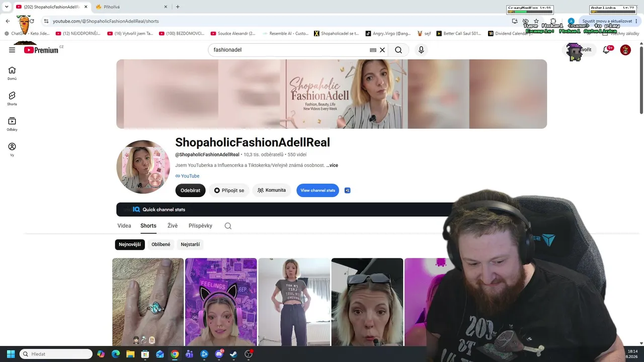Open the short with purple cat-ear headphones
The width and height of the screenshot is (644, 362).
coord(221,302)
